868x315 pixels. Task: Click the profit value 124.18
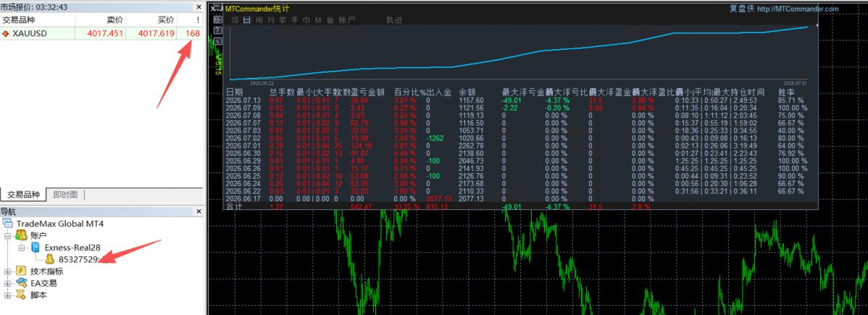click(362, 146)
